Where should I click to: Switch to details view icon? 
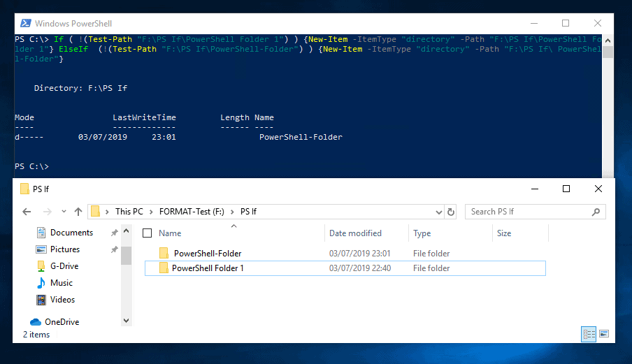click(x=589, y=334)
